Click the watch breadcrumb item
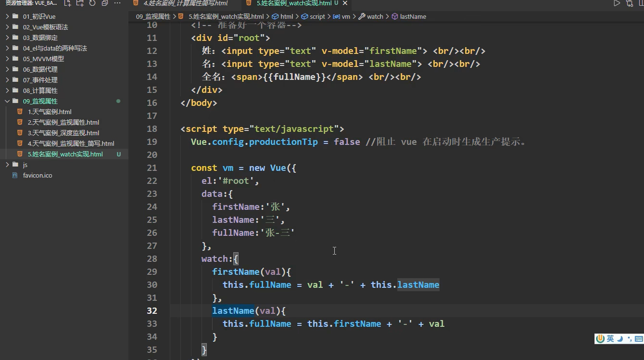The image size is (644, 360). pyautogui.click(x=371, y=16)
